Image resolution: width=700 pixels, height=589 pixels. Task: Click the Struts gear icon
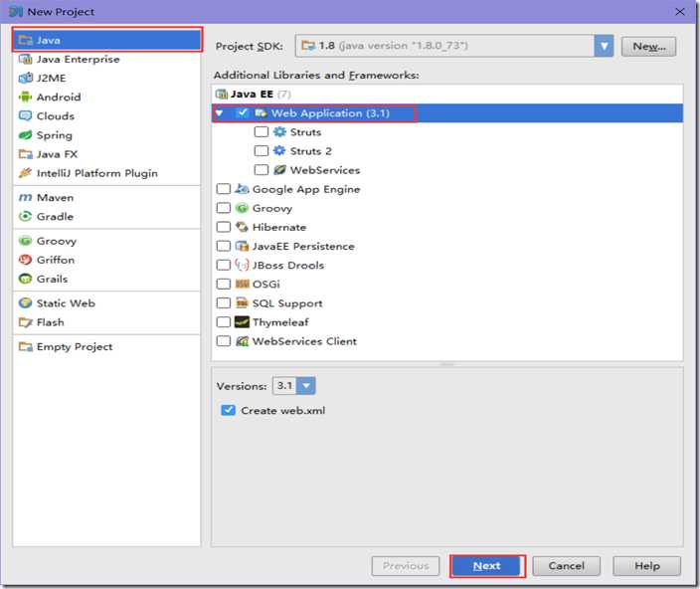click(x=279, y=131)
